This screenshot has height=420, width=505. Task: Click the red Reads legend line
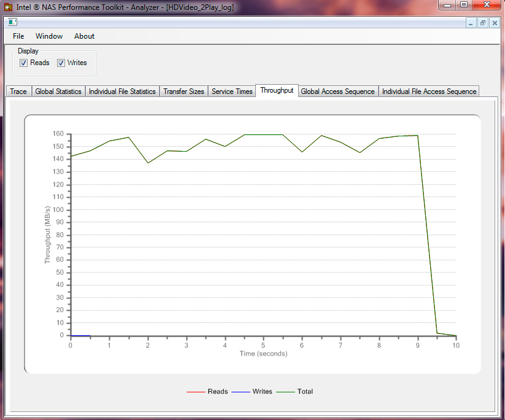coord(196,392)
